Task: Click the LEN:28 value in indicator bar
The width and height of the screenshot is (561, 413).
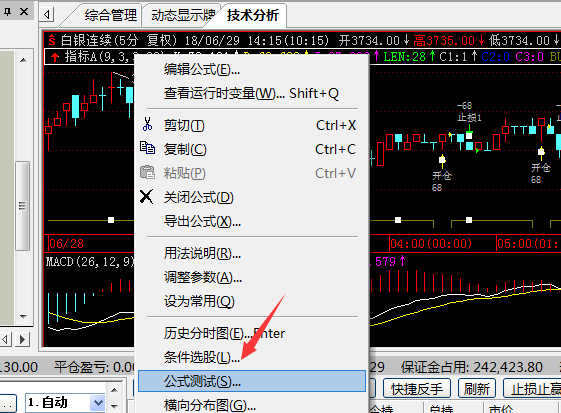Action: (404, 57)
